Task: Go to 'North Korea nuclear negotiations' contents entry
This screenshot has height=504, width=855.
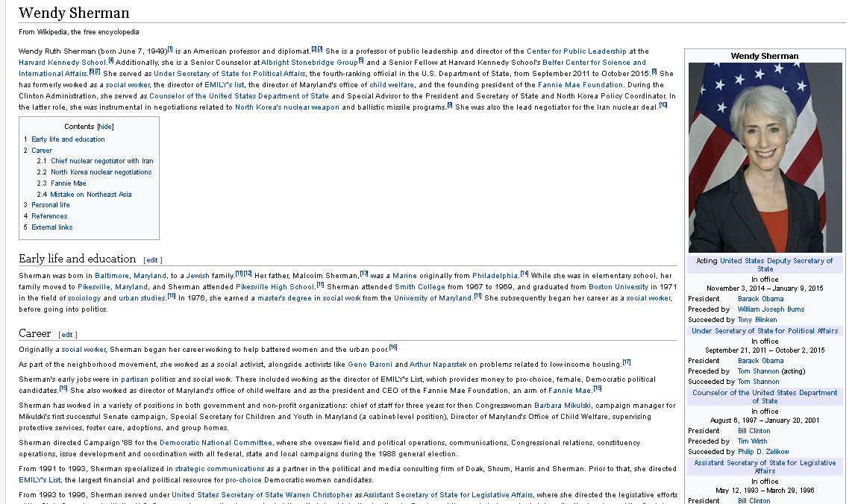Action: click(101, 172)
